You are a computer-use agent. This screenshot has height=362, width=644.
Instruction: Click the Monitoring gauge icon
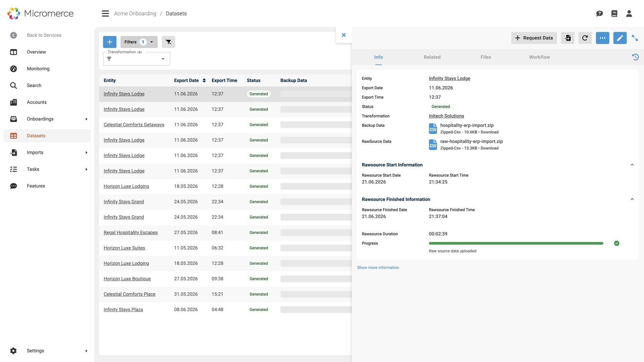(x=13, y=69)
